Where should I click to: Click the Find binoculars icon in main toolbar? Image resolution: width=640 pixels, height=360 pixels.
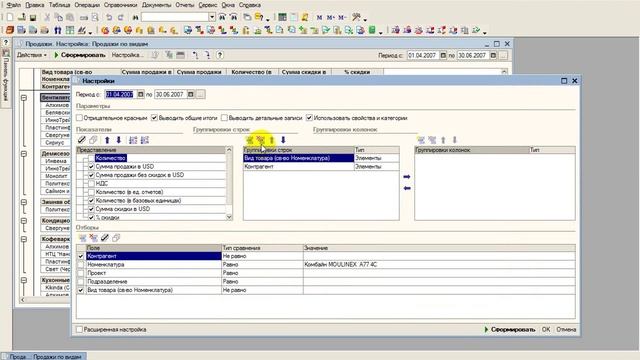(135, 17)
